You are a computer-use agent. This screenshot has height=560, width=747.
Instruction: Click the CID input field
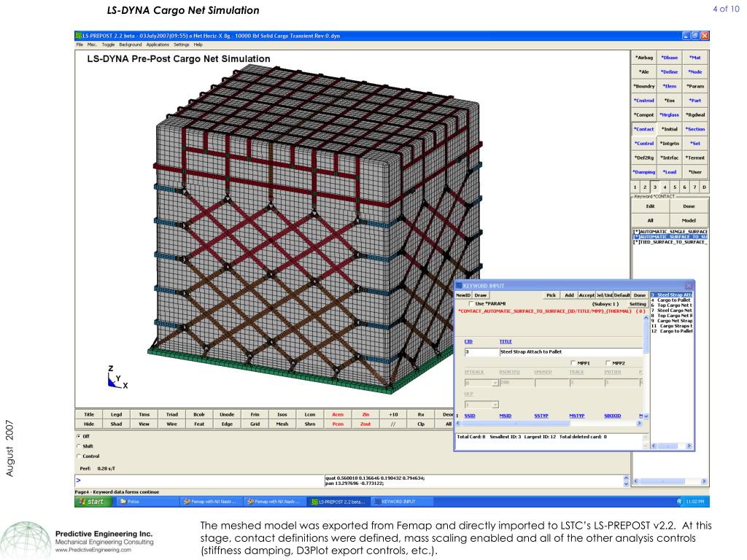481,352
